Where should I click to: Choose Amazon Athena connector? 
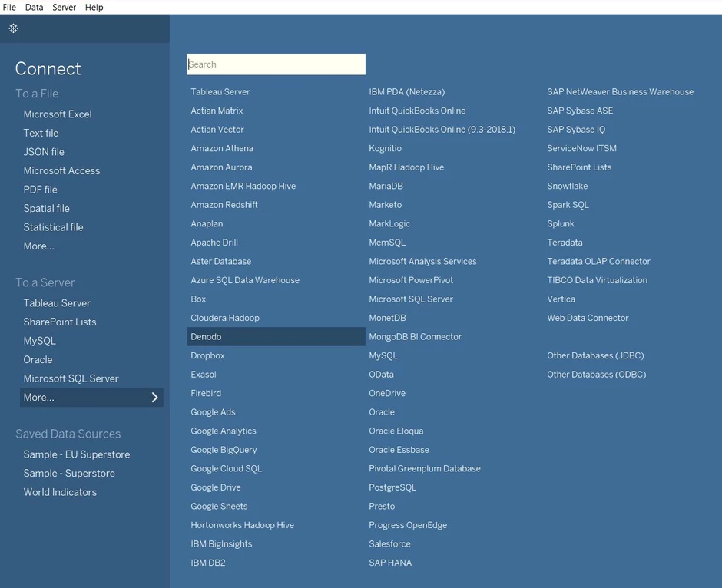pyautogui.click(x=222, y=149)
